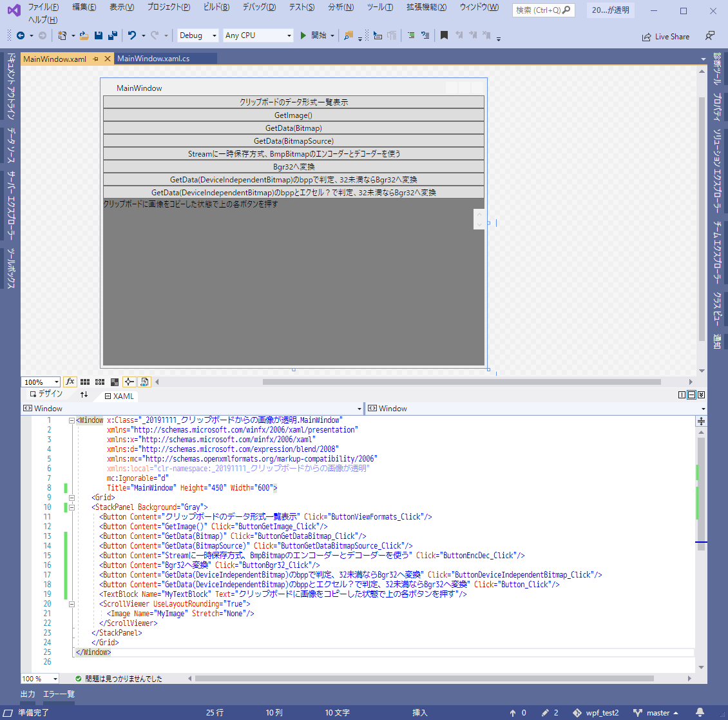Collapse the ScrollViewer element at line 20
The width and height of the screenshot is (728, 720).
click(72, 605)
